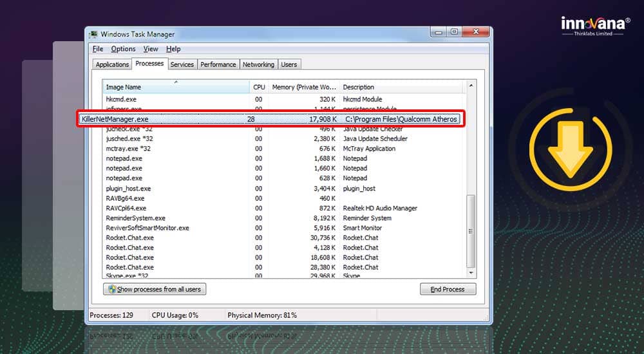Open the Performance tab
644x354 pixels.
click(x=218, y=64)
